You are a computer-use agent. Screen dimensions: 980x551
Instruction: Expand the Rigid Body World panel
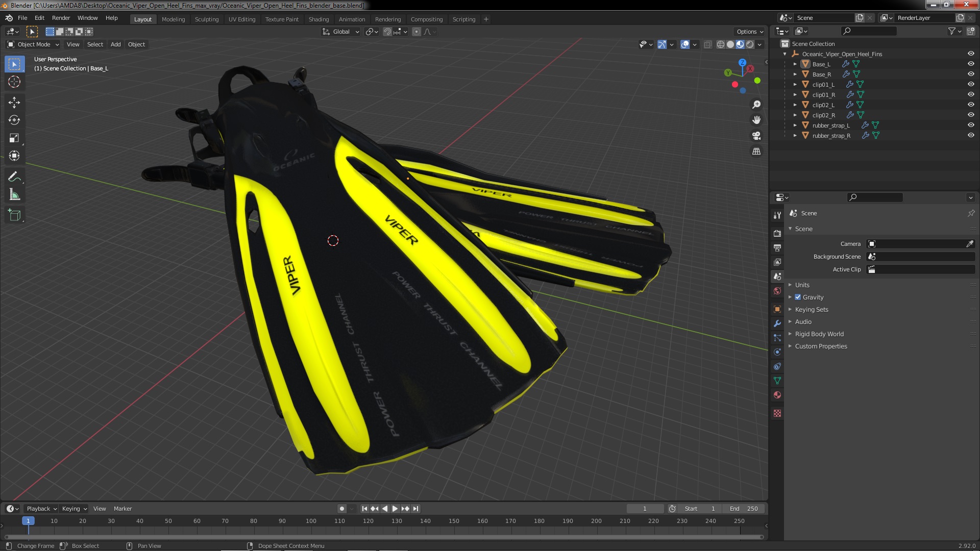click(x=819, y=334)
